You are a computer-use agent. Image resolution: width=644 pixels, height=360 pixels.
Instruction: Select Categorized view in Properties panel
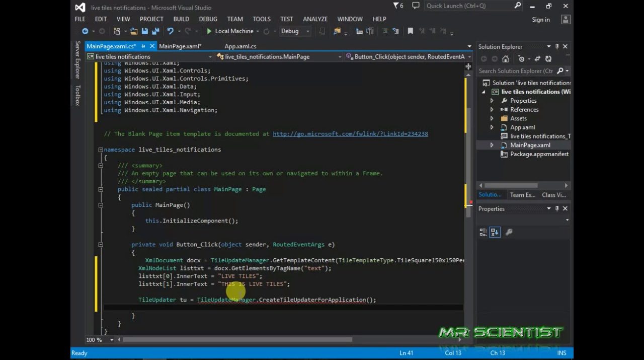(483, 232)
